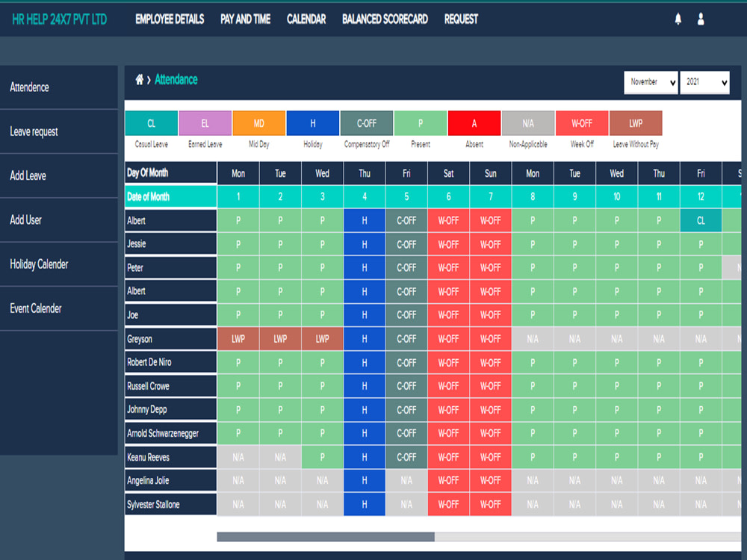Open the November month dropdown
The width and height of the screenshot is (747, 560).
click(651, 82)
